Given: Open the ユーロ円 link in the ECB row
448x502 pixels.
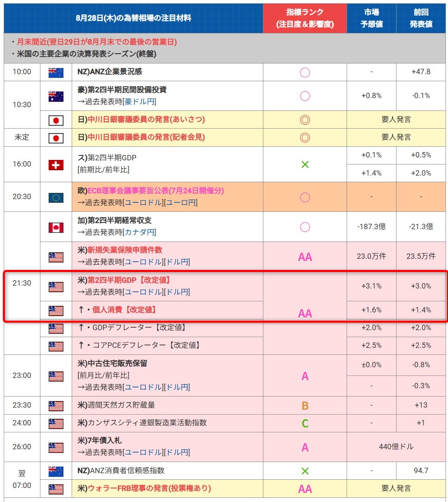Looking at the screenshot, I should click(x=181, y=203).
